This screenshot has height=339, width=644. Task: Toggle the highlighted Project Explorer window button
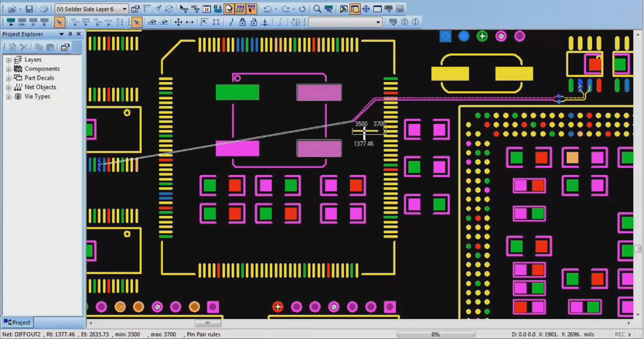[354, 9]
